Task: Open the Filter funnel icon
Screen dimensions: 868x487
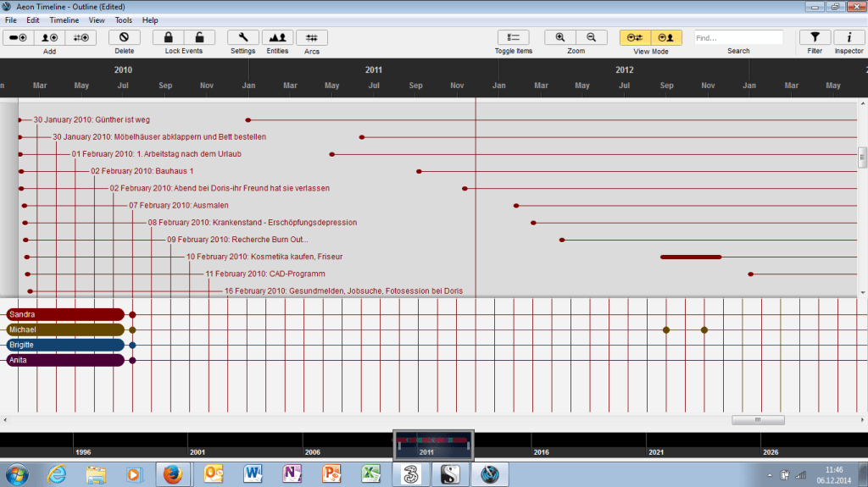Action: click(815, 37)
